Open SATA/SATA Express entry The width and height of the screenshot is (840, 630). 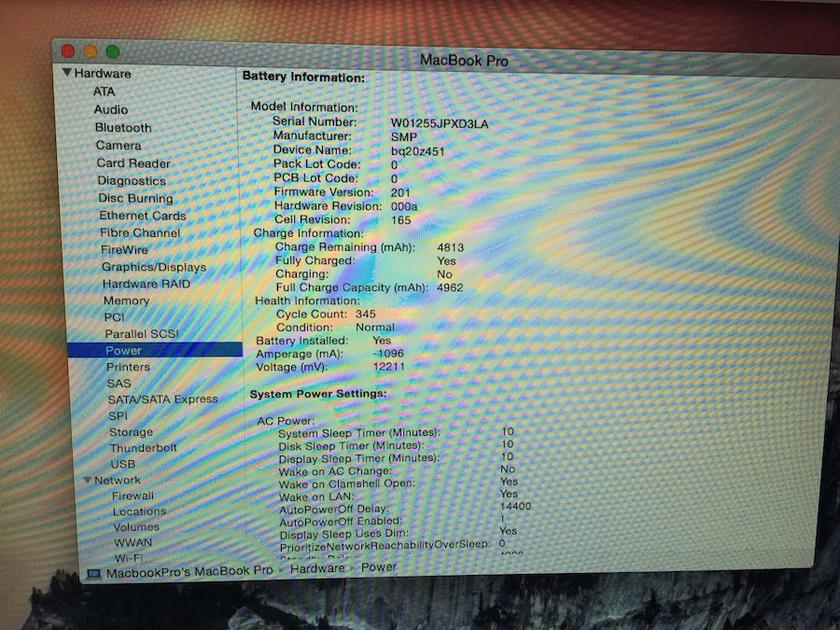click(x=162, y=399)
